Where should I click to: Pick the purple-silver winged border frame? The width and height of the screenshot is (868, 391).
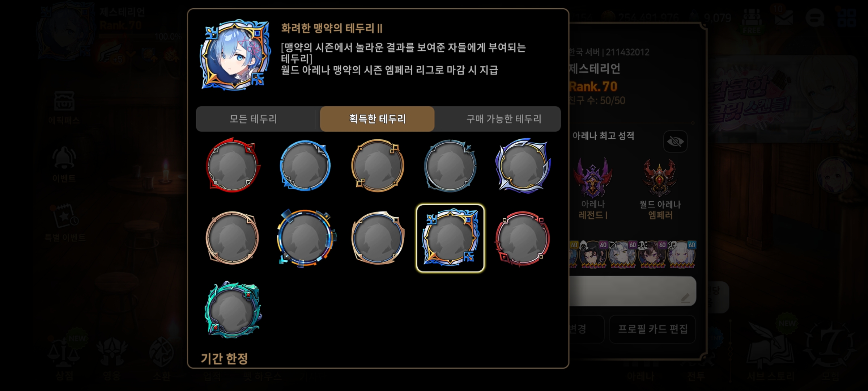coord(523,165)
